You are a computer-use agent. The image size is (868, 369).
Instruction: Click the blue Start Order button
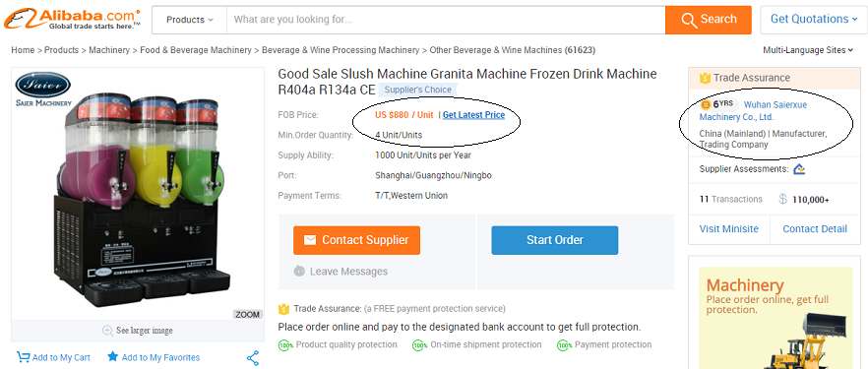coord(555,240)
